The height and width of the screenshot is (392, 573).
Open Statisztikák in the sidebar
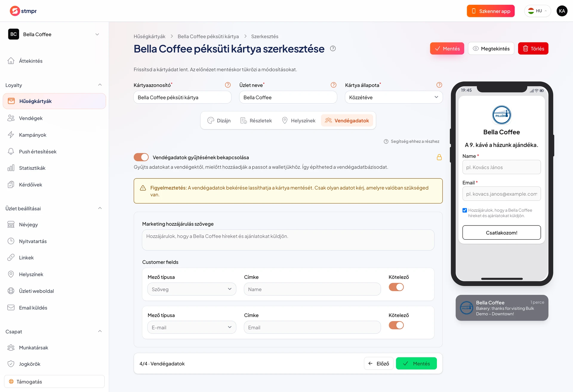54,168
